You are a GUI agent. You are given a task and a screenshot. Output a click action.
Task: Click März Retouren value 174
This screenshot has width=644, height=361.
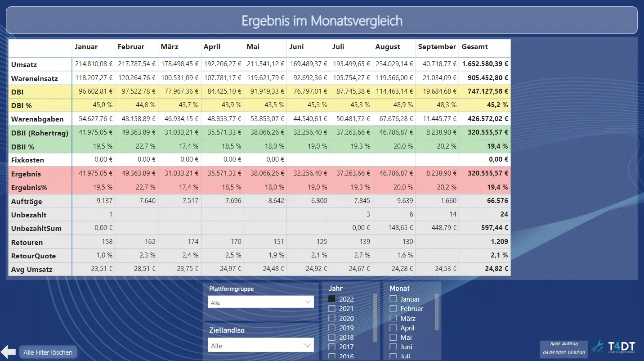pos(193,242)
